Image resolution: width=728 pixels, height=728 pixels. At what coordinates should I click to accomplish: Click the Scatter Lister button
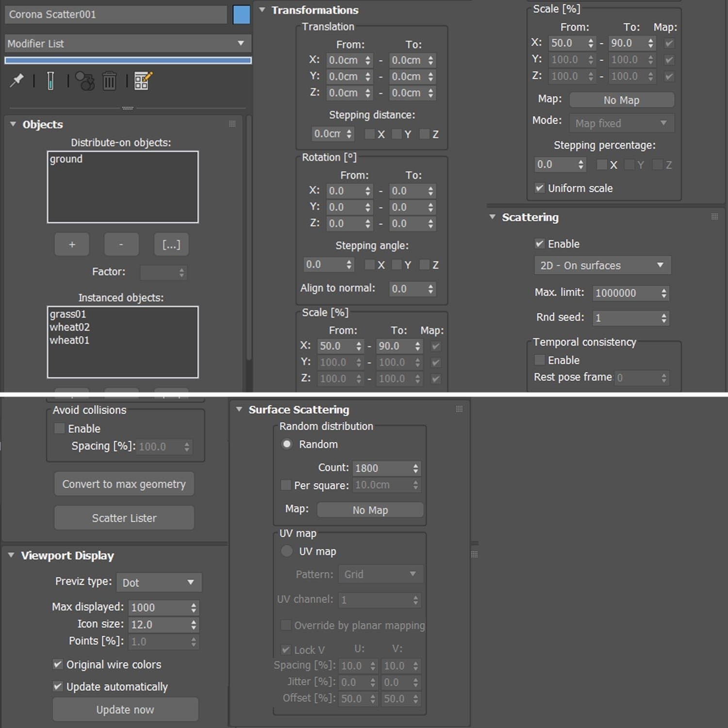124,518
